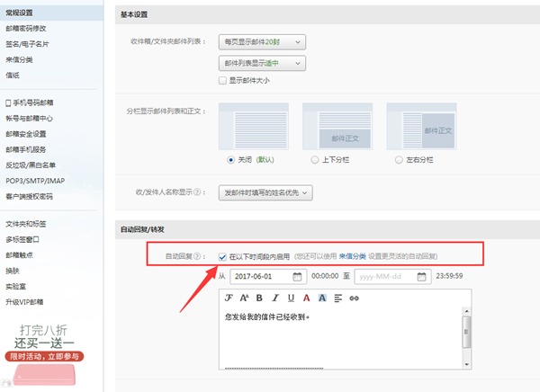Viewport: 540px width, 392px height.
Task: Open the font family tool in editor
Action: click(x=229, y=298)
